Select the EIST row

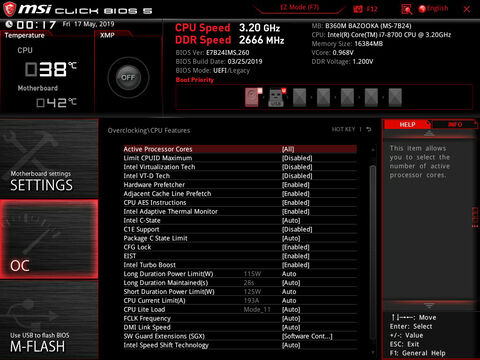point(240,256)
